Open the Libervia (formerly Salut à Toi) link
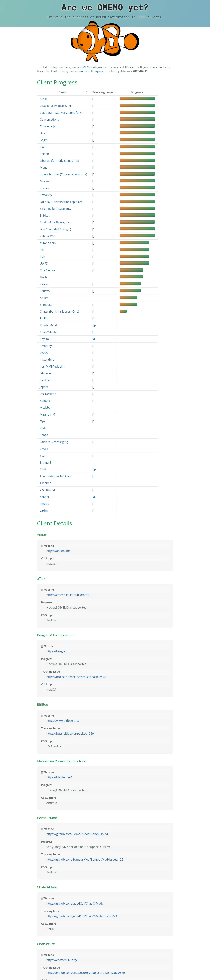Image resolution: width=210 pixels, height=980 pixels. click(59, 161)
